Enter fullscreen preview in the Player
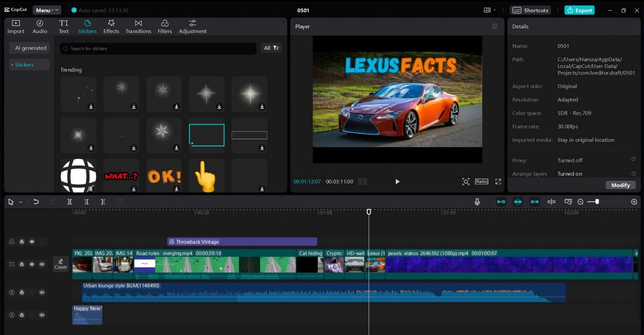Screen dimensions: 644x335 [498, 182]
